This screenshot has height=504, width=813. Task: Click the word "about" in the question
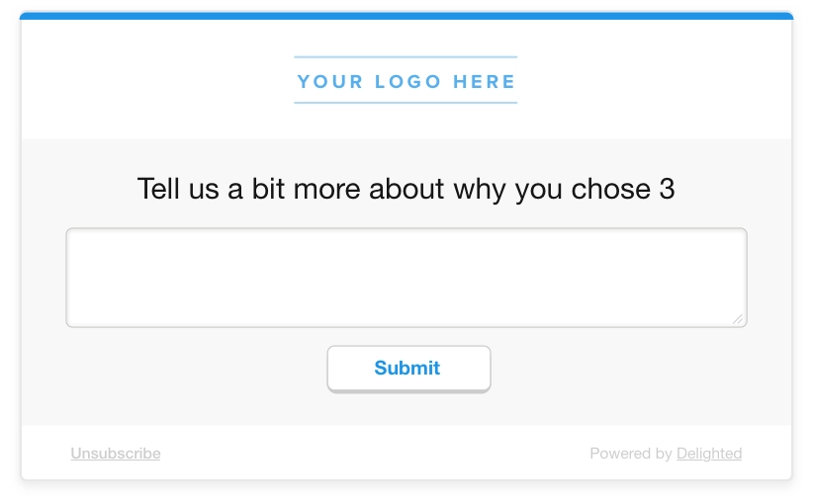coord(406,189)
